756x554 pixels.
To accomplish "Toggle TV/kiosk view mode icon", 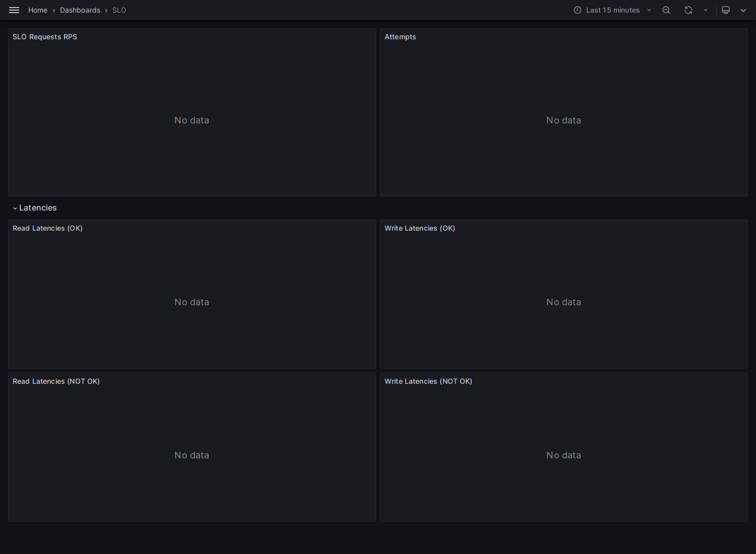I will point(726,10).
